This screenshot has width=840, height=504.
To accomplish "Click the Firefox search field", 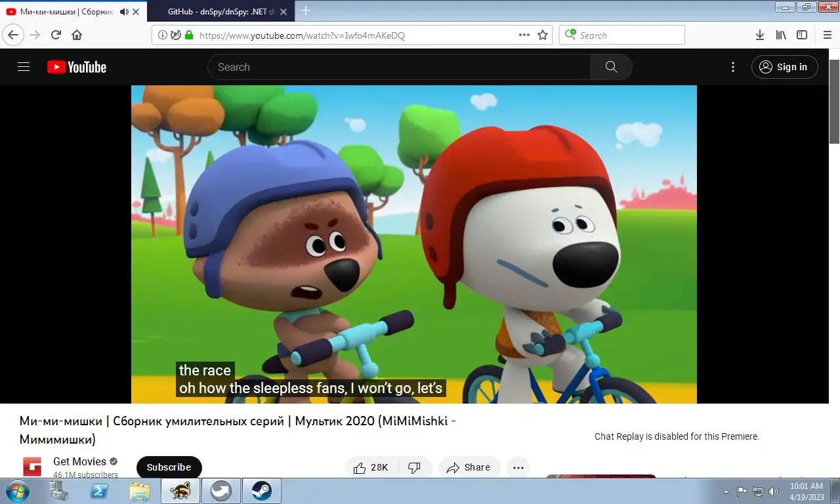I will point(622,35).
